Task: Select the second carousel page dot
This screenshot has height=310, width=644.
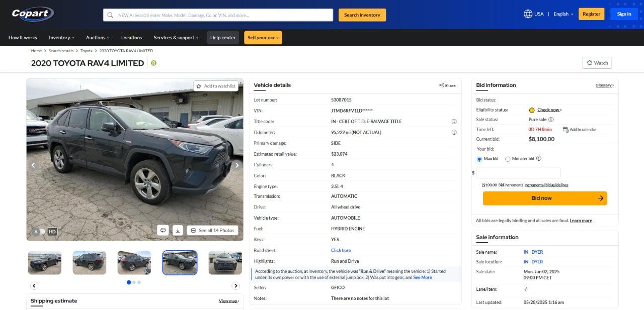Action: (134, 282)
